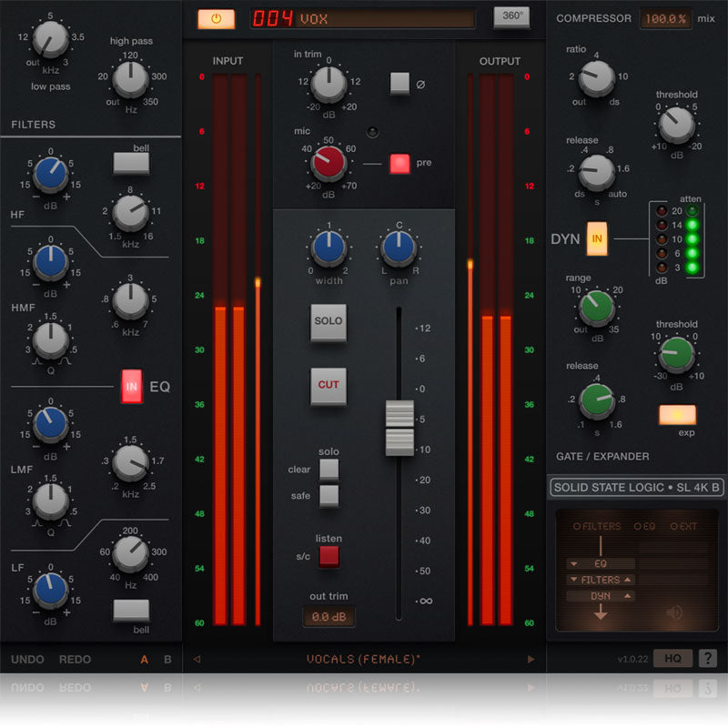Image resolution: width=728 pixels, height=728 pixels.
Task: Click the low pass filter knob
Action: pos(51,39)
